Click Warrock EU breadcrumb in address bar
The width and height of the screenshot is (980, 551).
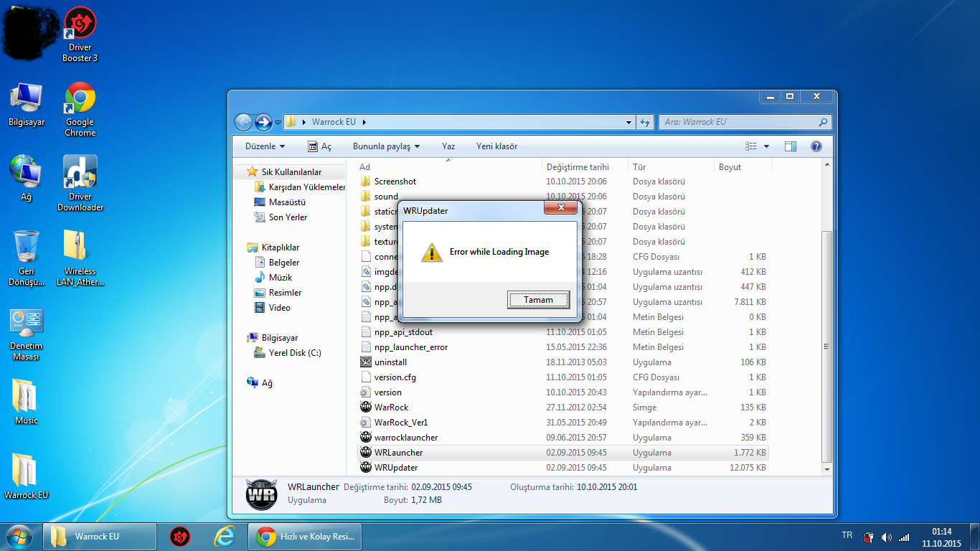334,122
